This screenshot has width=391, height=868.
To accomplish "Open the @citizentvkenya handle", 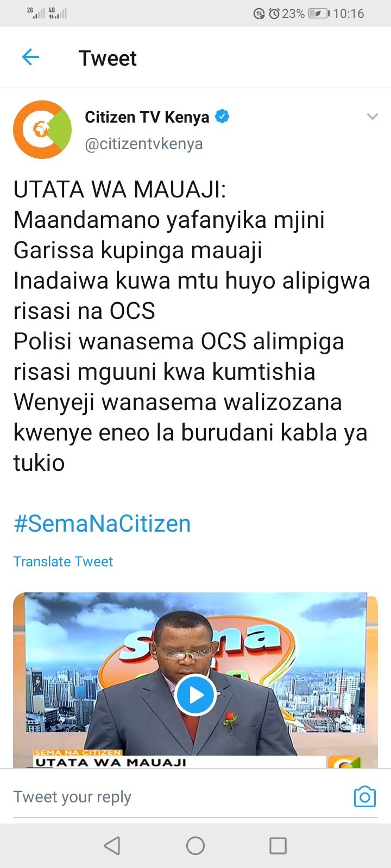I will (144, 144).
